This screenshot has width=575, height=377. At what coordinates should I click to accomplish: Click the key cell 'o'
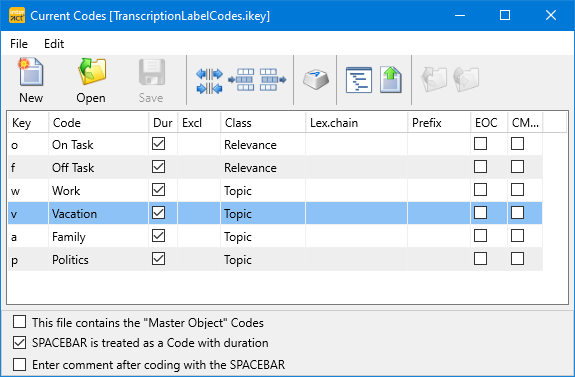pyautogui.click(x=28, y=144)
